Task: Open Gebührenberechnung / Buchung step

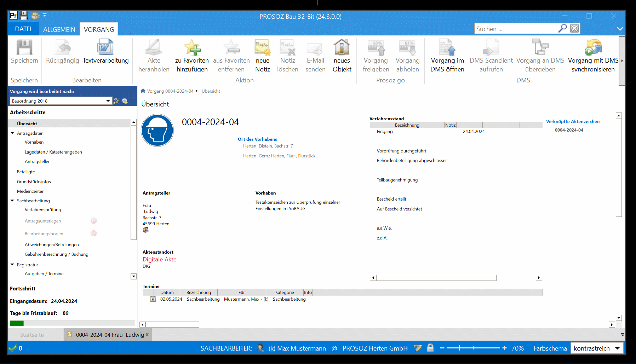Action: pos(57,254)
